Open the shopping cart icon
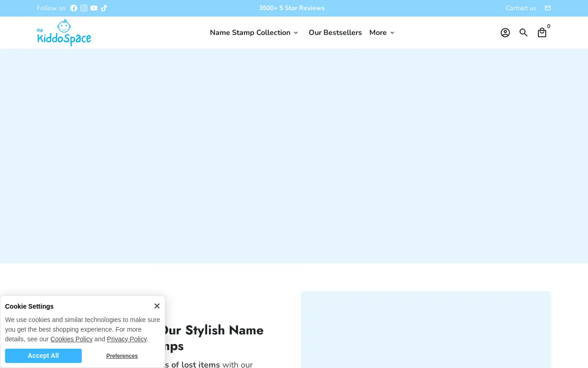Viewport: 588px width, 368px height. pyautogui.click(x=542, y=33)
